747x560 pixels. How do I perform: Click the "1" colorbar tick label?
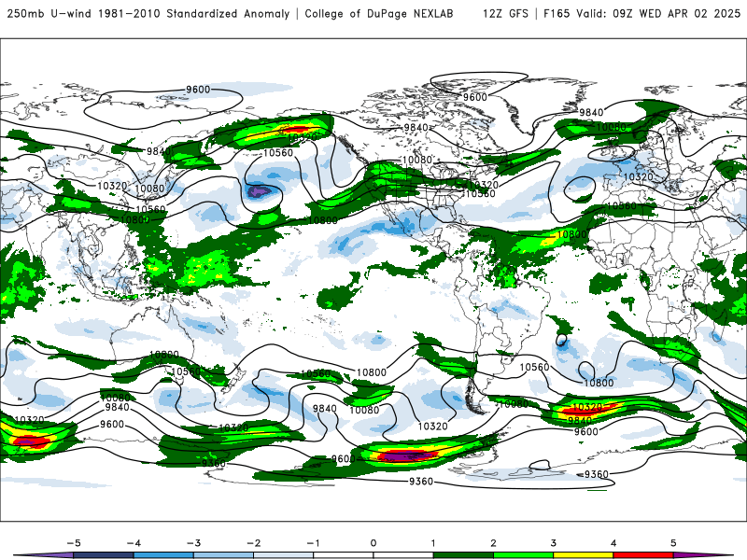(433, 543)
